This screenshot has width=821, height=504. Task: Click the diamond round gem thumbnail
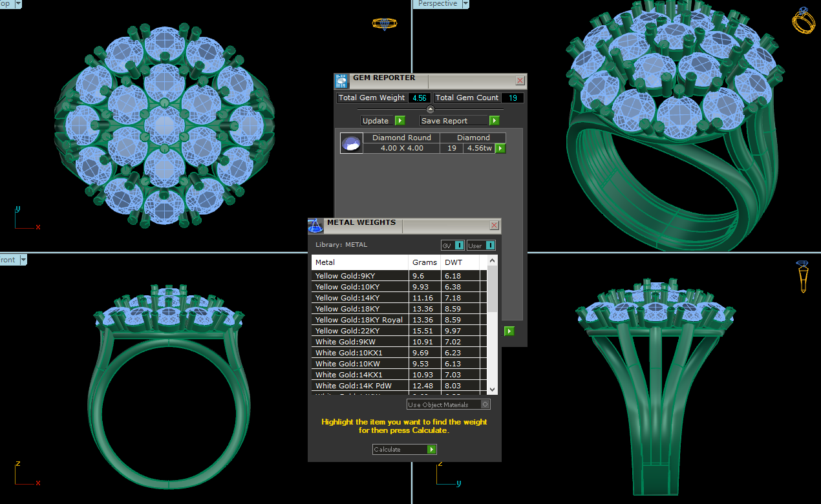coord(351,143)
